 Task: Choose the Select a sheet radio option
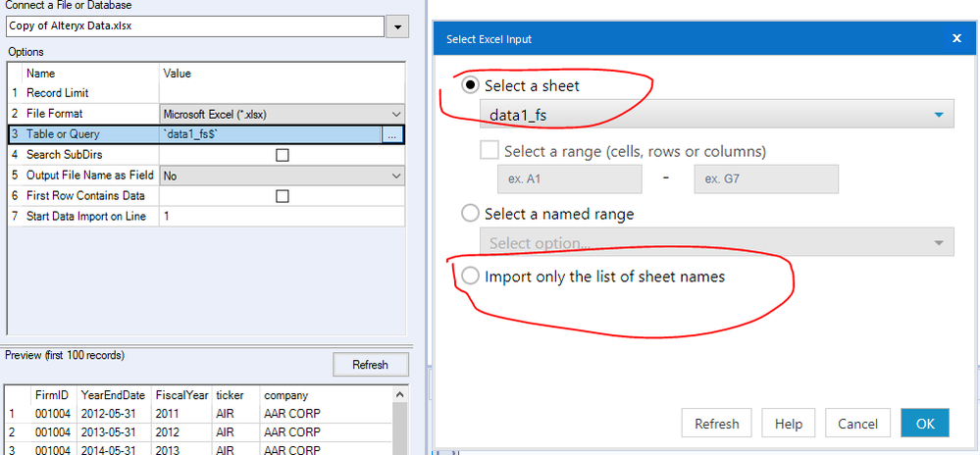(x=470, y=85)
